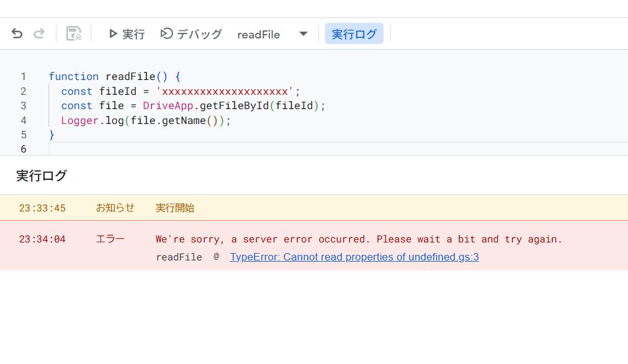Select the 実行開始 log entry
Image resolution: width=628 pixels, height=364 pixels.
click(174, 208)
